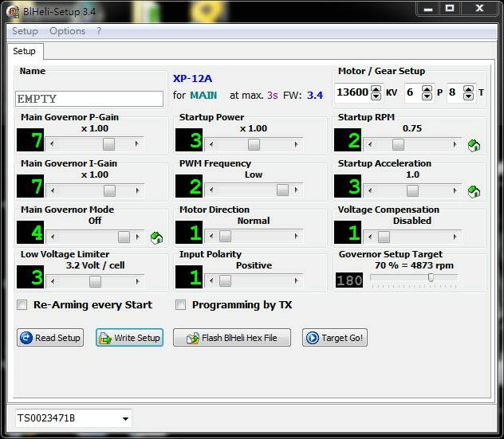The height and width of the screenshot is (439, 504).
Task: Reset Startup Acceleration with its house icon
Action: (x=474, y=192)
